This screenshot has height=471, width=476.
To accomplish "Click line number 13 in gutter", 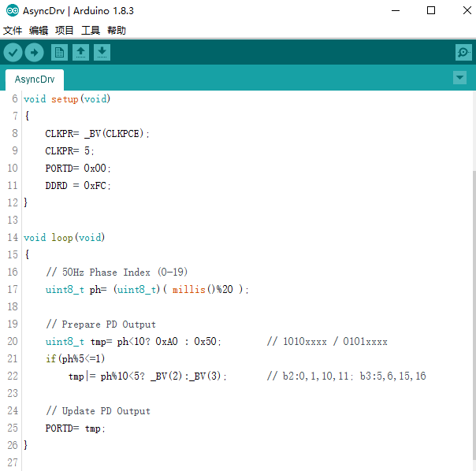I will pos(13,220).
